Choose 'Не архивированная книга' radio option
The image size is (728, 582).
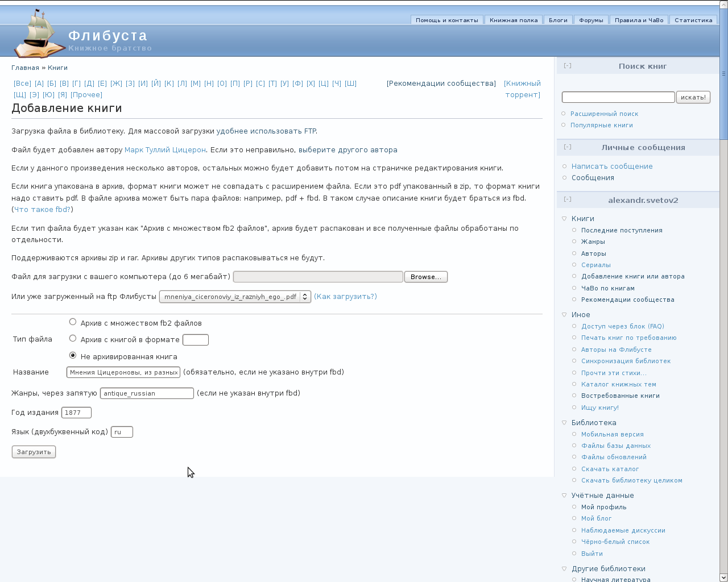pos(73,355)
